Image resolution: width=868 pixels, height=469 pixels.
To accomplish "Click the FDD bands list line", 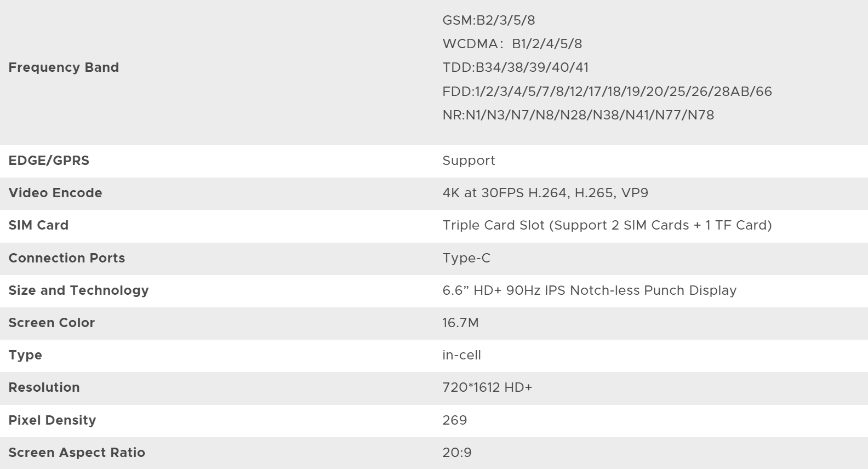I will [607, 91].
